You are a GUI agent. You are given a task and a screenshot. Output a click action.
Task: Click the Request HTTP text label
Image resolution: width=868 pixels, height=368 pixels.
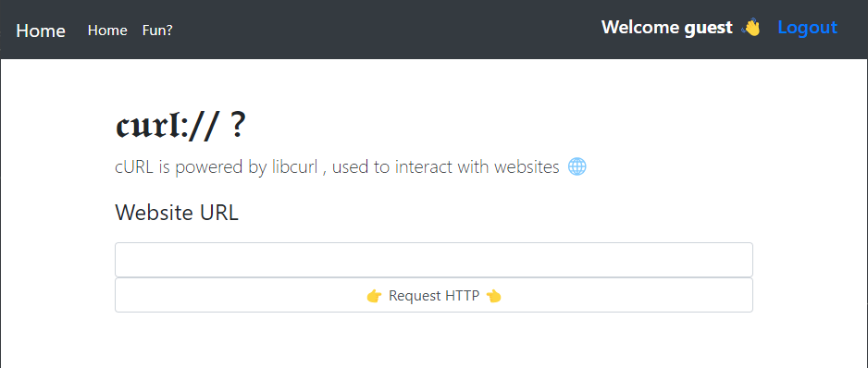(x=434, y=296)
